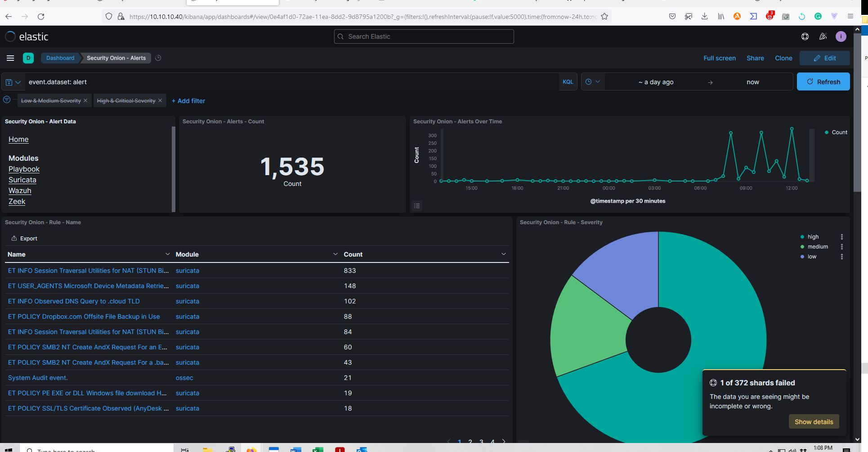Toggle the Count series in chart legend

(x=836, y=132)
